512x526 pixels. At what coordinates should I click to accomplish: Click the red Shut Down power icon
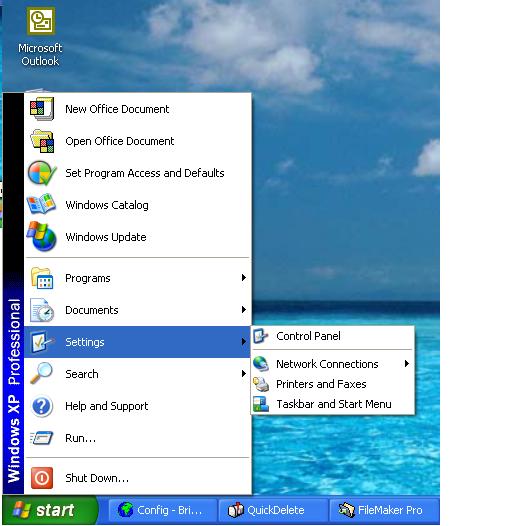(x=42, y=478)
